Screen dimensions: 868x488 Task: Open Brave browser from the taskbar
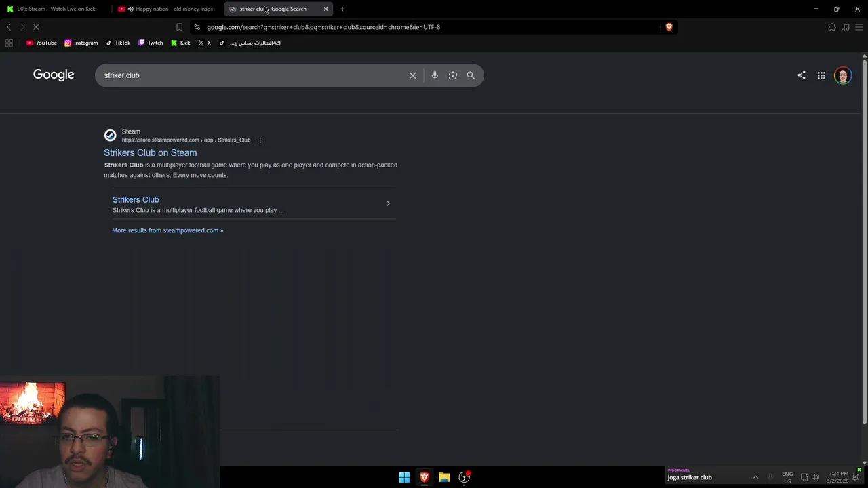pyautogui.click(x=425, y=477)
